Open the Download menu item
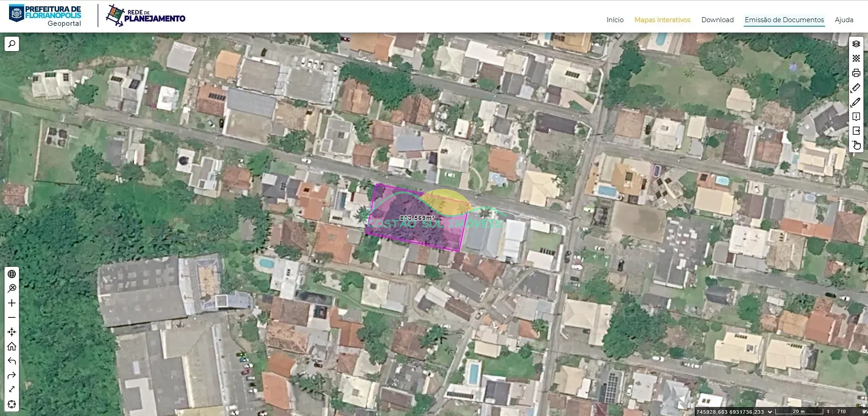Image resolution: width=868 pixels, height=416 pixels. 717,20
